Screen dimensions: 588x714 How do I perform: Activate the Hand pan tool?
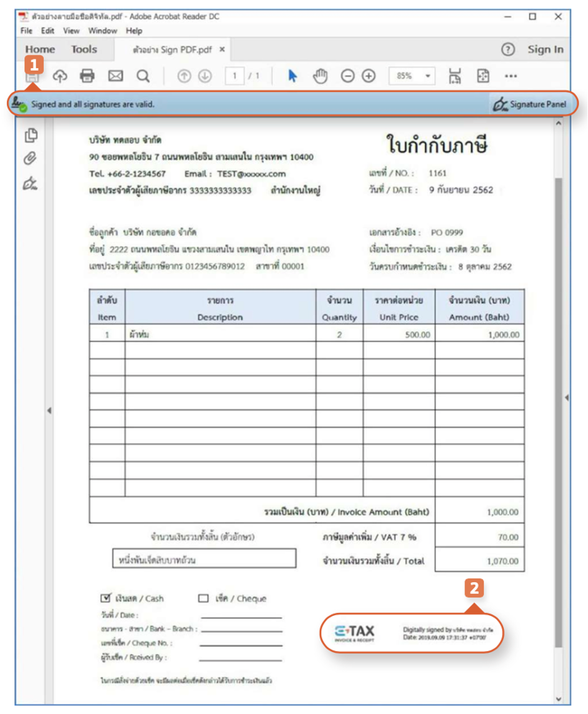pyautogui.click(x=321, y=76)
